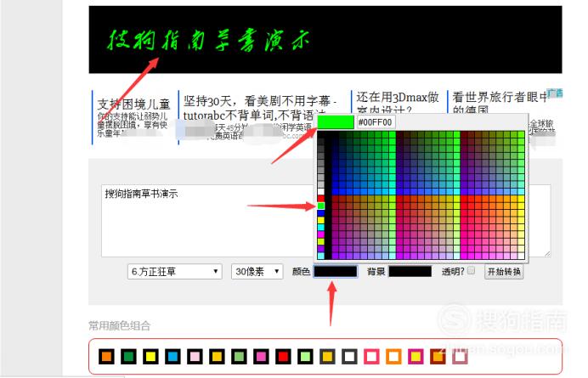Click the large green current-color preview box
588x378 pixels.
point(336,121)
